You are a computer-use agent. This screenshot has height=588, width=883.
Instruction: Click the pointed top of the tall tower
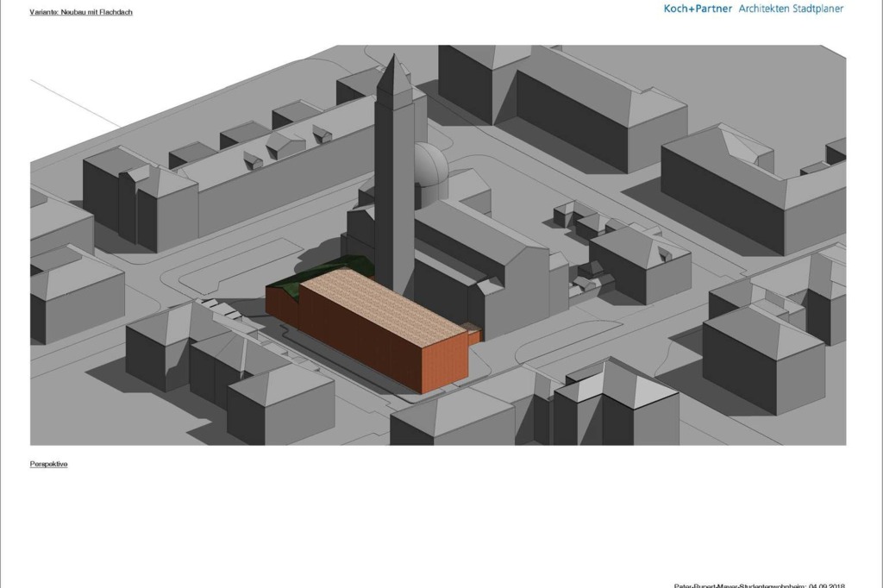pos(393,60)
